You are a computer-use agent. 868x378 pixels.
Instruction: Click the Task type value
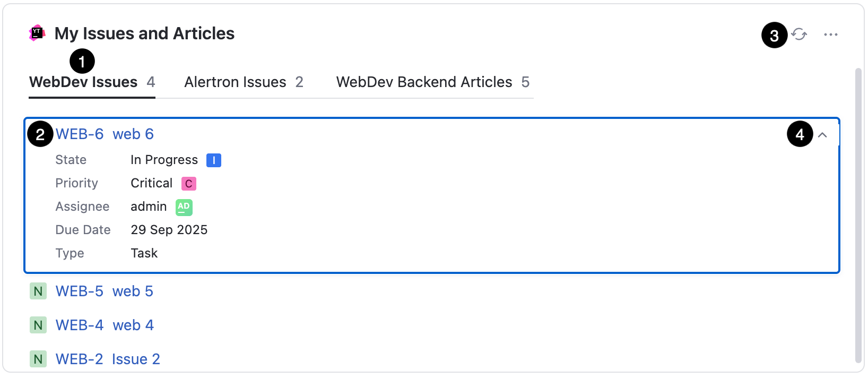[x=144, y=253]
